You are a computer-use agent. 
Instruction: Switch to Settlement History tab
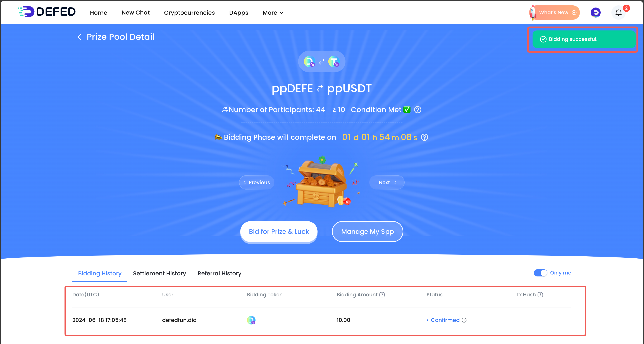tap(159, 273)
